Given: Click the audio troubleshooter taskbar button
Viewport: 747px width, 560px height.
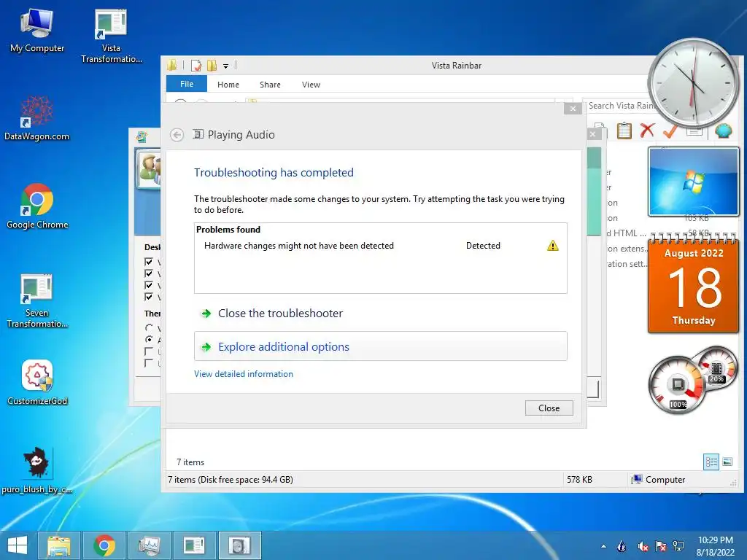Looking at the screenshot, I should [x=239, y=545].
